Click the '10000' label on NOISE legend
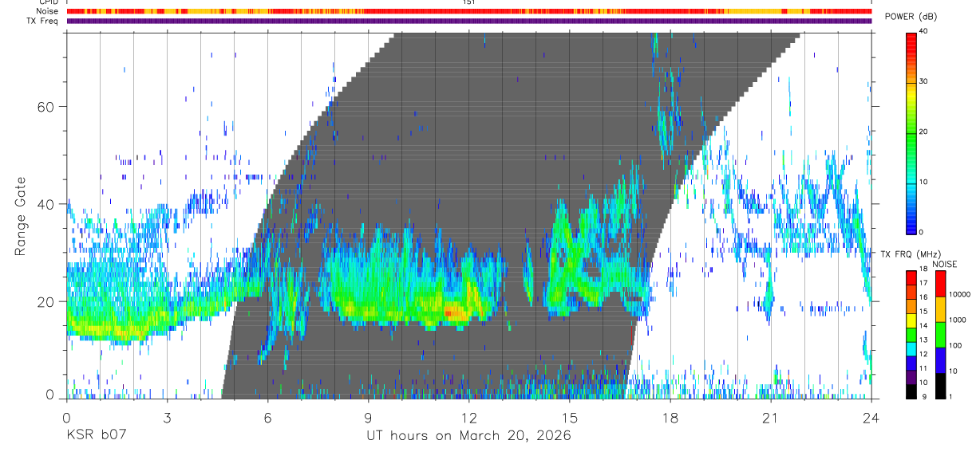Image resolution: width=980 pixels, height=452 pixels. coord(959,294)
